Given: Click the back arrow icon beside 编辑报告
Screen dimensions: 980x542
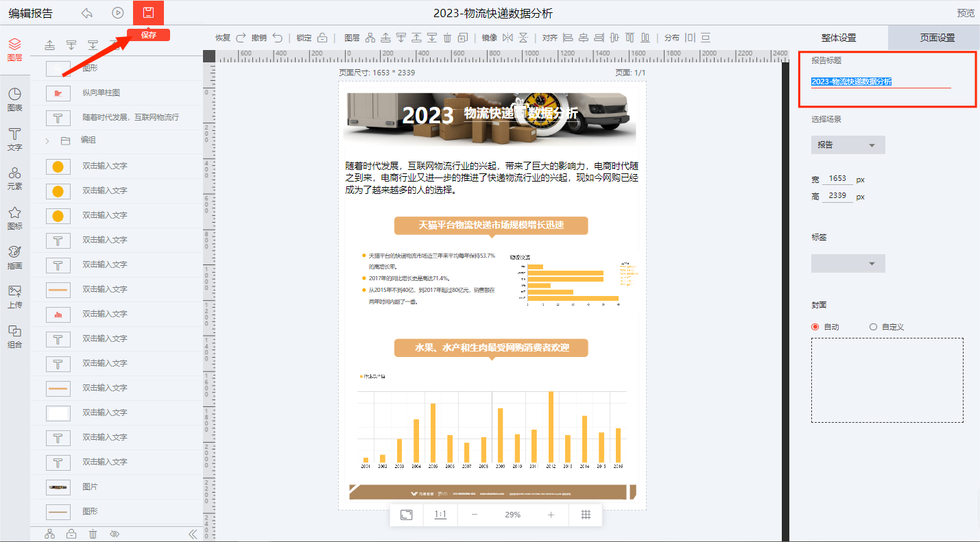Looking at the screenshot, I should click(x=86, y=13).
